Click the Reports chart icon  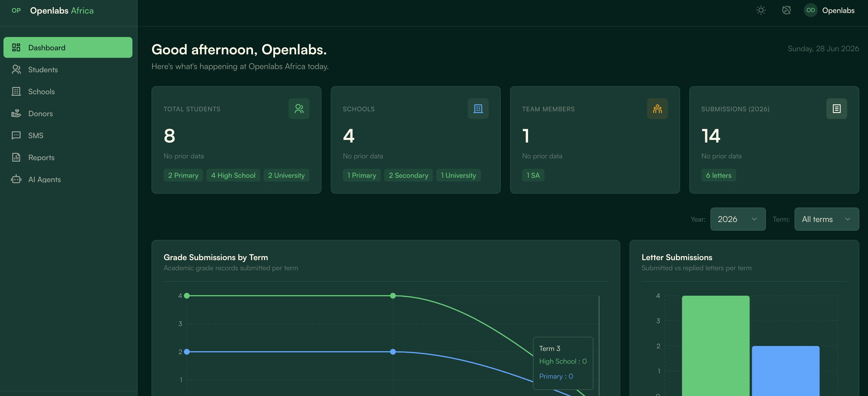tap(16, 157)
